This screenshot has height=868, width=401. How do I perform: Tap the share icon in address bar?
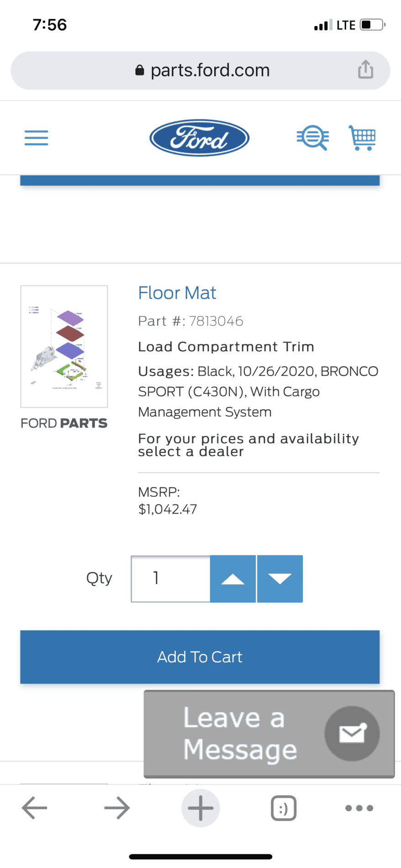(365, 70)
